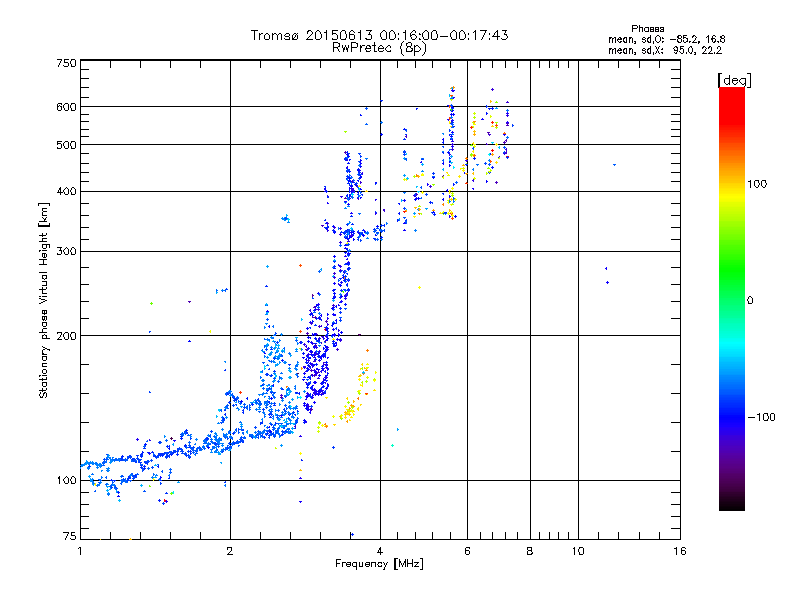
Task: Click the y-axis tick label '100'
Action: point(66,481)
